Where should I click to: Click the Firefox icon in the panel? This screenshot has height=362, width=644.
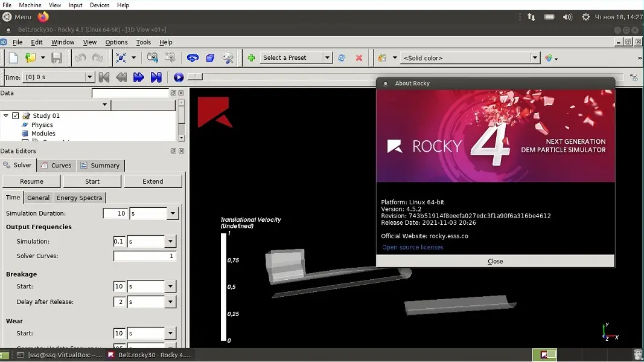[x=43, y=17]
